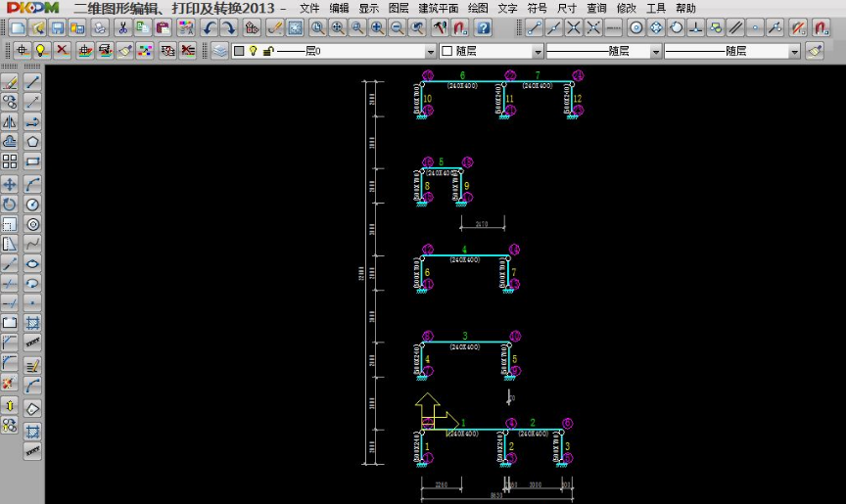This screenshot has height=504, width=846.
Task: Click the Save (floppy disk) icon
Action: coord(58,27)
